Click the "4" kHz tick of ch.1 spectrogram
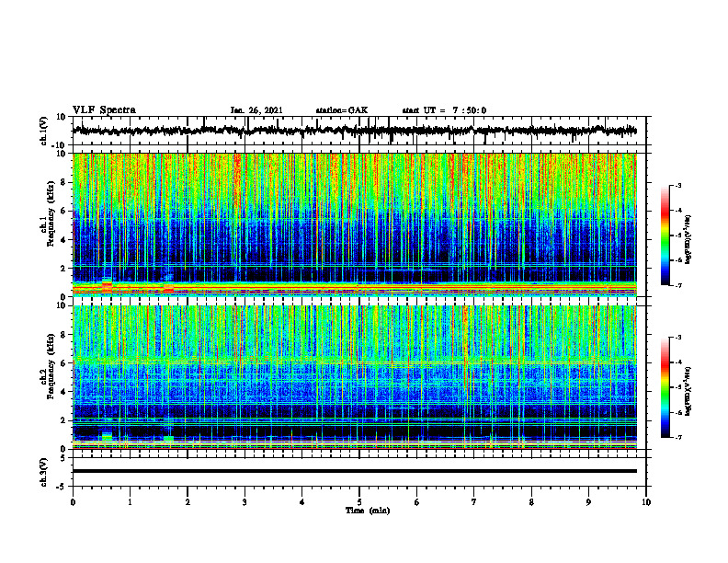Image resolution: width=728 pixels, height=563 pixels. pos(64,240)
